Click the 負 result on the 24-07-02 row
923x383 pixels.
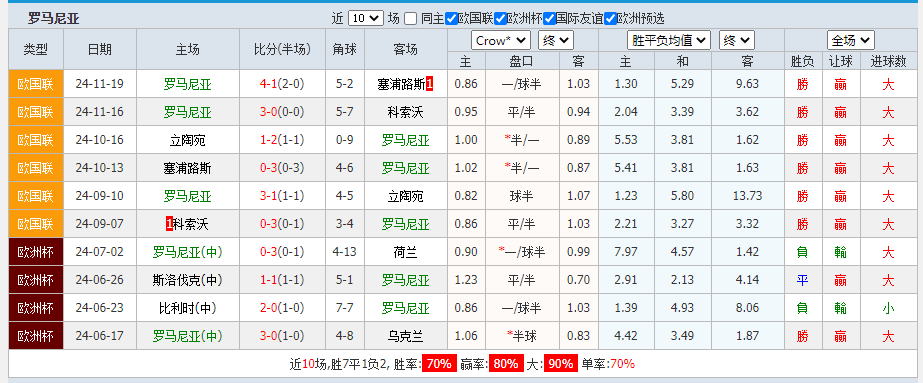pyautogui.click(x=802, y=252)
